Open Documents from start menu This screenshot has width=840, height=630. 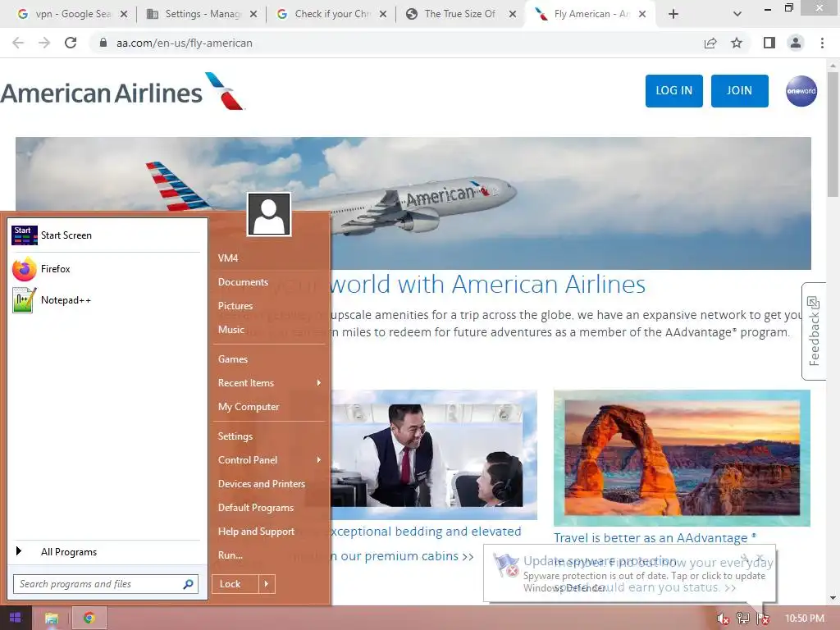pyautogui.click(x=243, y=282)
